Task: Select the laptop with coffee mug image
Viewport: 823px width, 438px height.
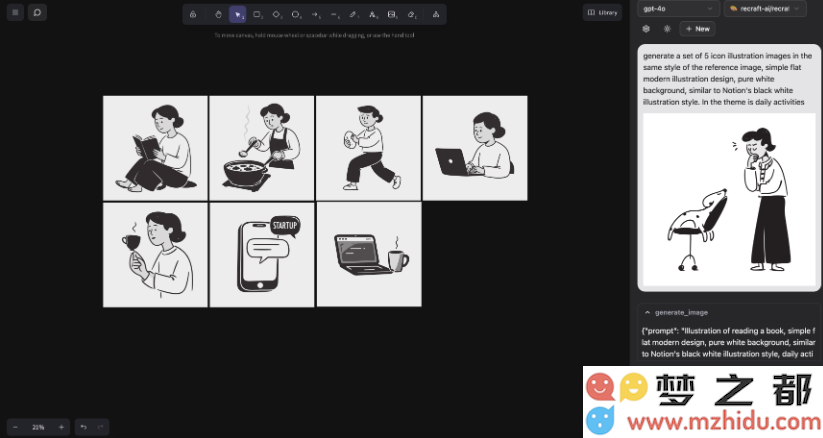Action: tap(369, 254)
